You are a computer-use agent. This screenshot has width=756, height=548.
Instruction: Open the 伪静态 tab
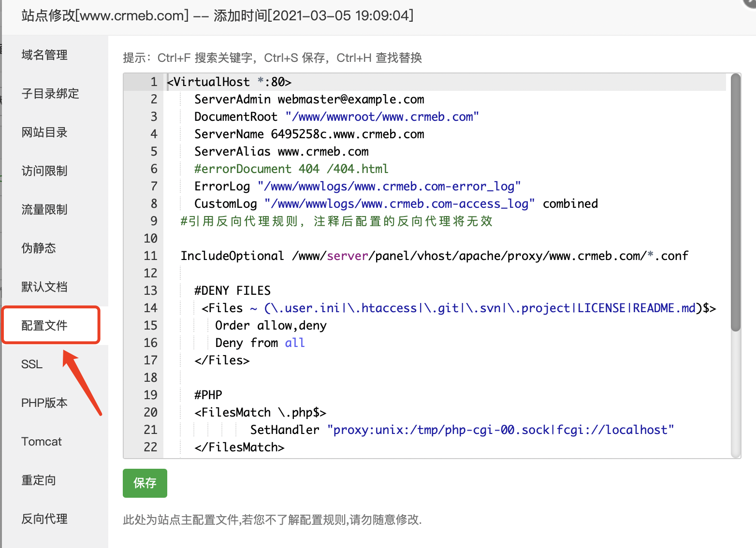tap(39, 248)
